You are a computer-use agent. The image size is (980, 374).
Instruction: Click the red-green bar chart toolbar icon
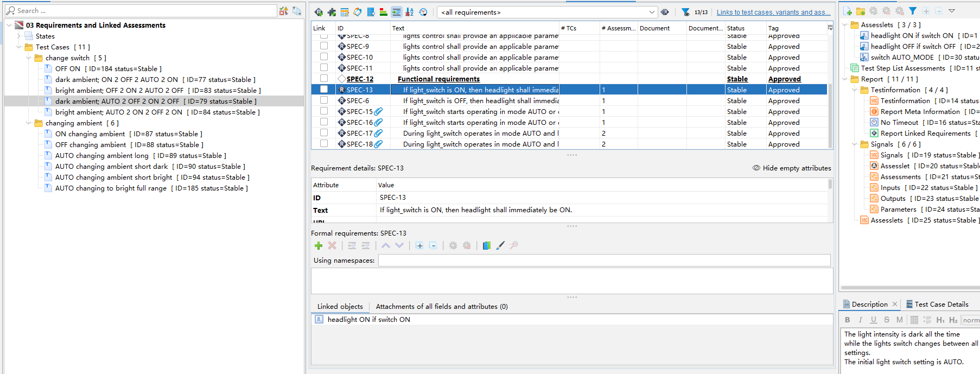tap(384, 12)
